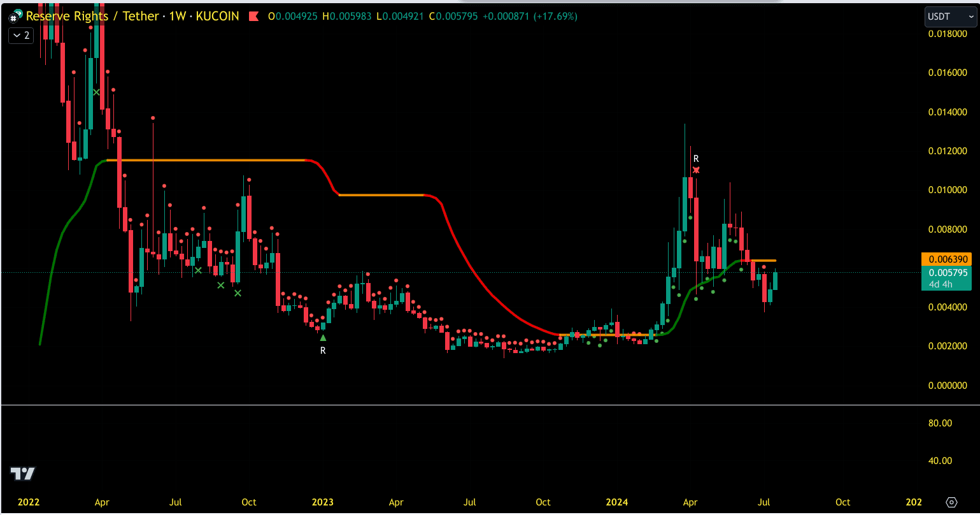
Task: Click the Reserve Rights symbol logo icon
Action: tap(15, 17)
